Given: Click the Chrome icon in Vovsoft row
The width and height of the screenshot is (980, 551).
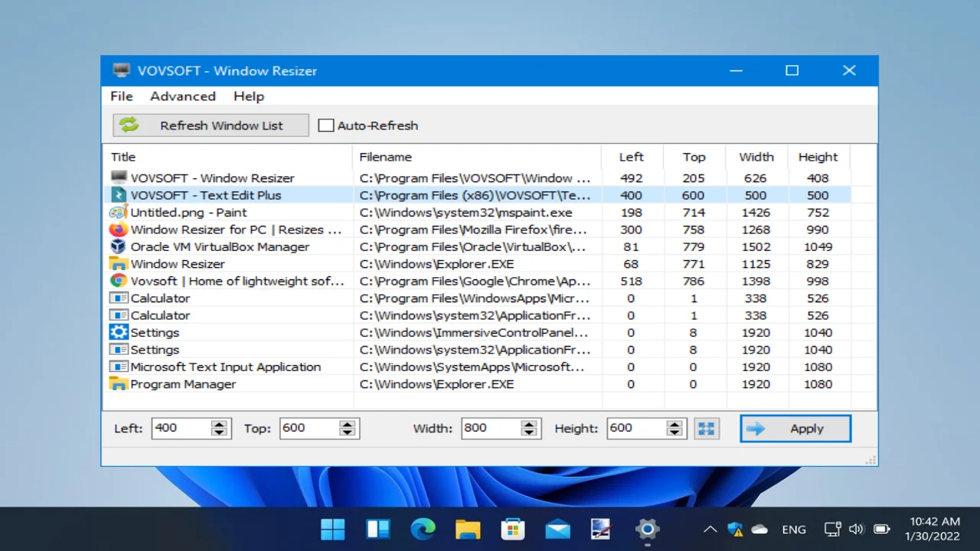Looking at the screenshot, I should point(118,281).
